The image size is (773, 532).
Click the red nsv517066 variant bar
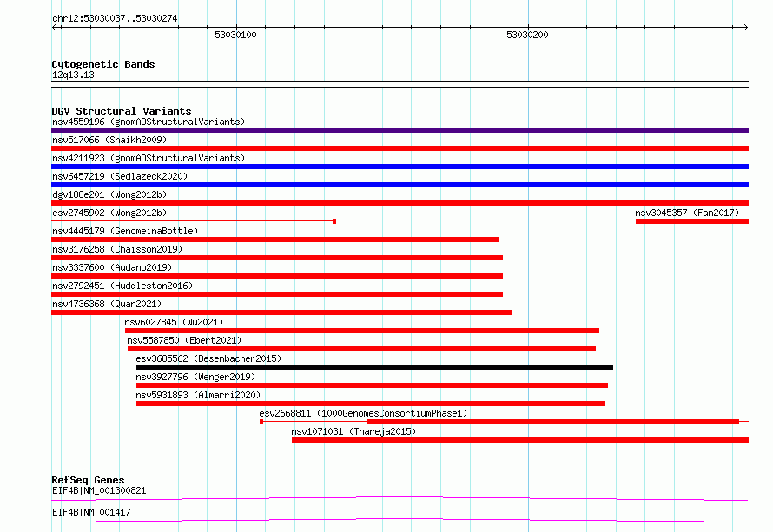coord(400,148)
